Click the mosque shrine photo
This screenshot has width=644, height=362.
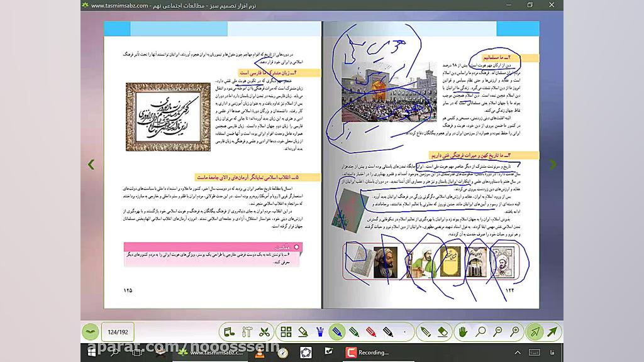click(389, 92)
